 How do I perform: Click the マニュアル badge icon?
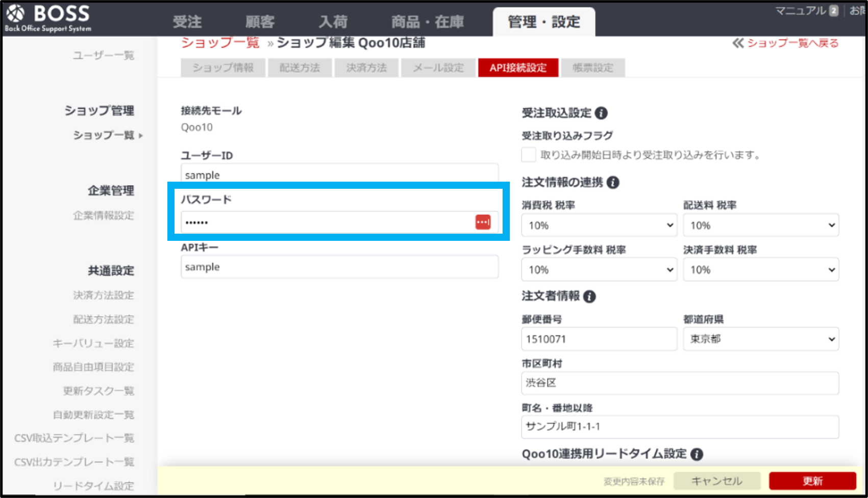(833, 11)
